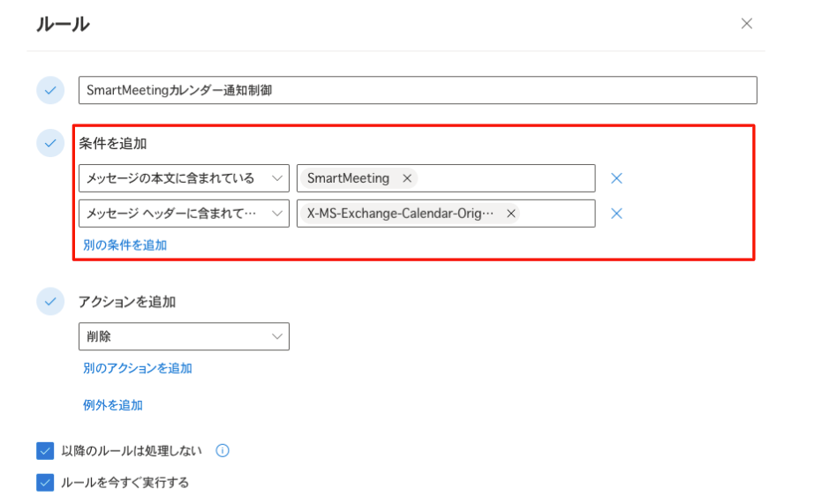
Task: Uncheck ルールを今すぐ実行する checkbox
Action: (45, 483)
